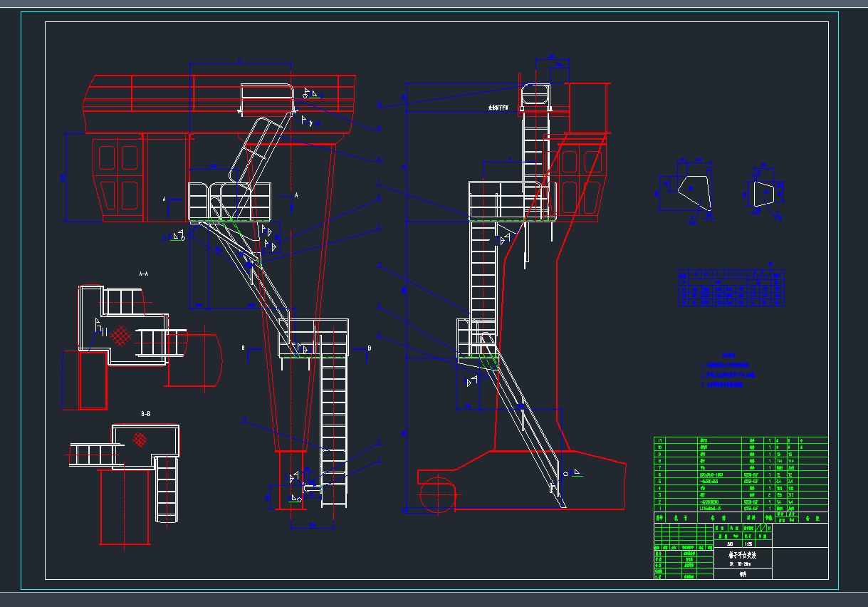Click the technical requirements heading
868x607 pixels.
coord(728,356)
